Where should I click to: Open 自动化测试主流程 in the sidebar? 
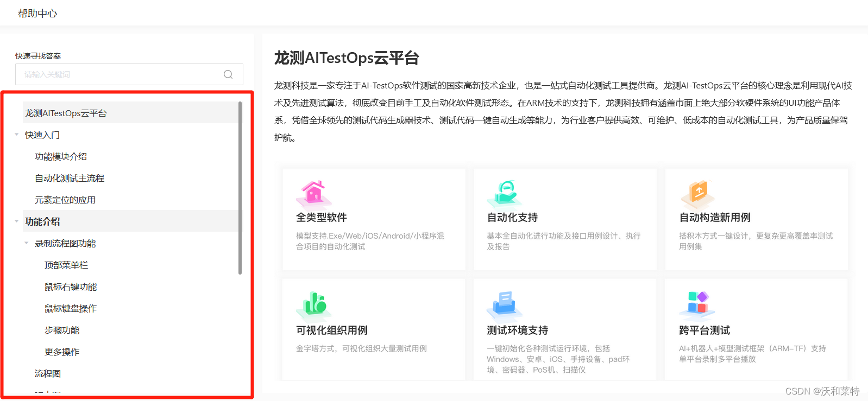pyautogui.click(x=70, y=178)
